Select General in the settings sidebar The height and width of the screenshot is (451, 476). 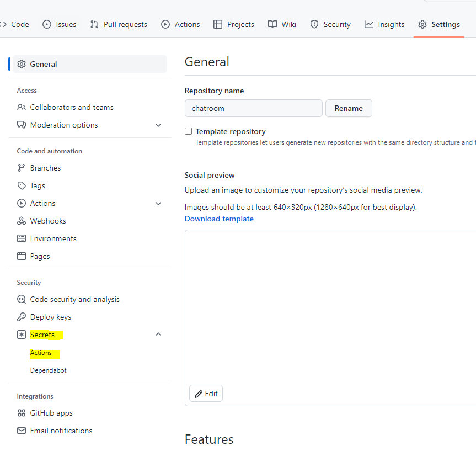pos(90,64)
